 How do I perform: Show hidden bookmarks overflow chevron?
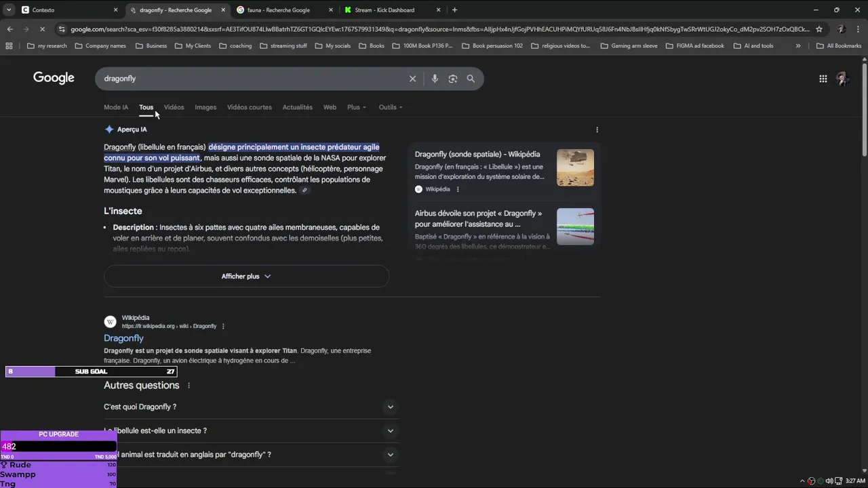(797, 46)
